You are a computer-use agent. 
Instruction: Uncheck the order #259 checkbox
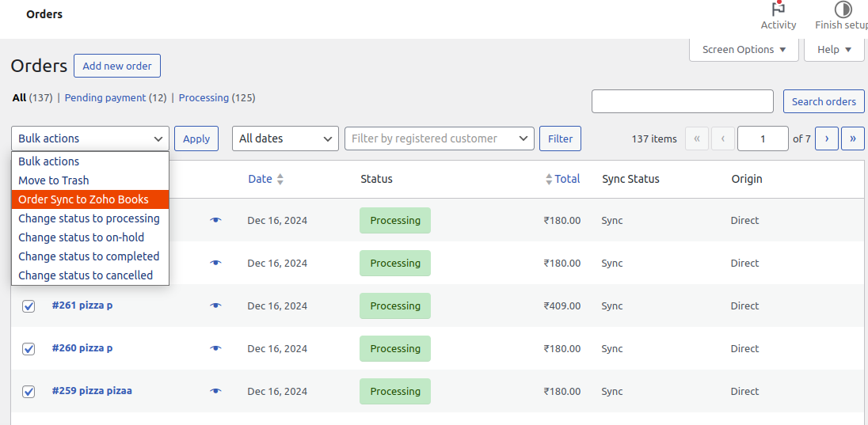[x=29, y=392]
